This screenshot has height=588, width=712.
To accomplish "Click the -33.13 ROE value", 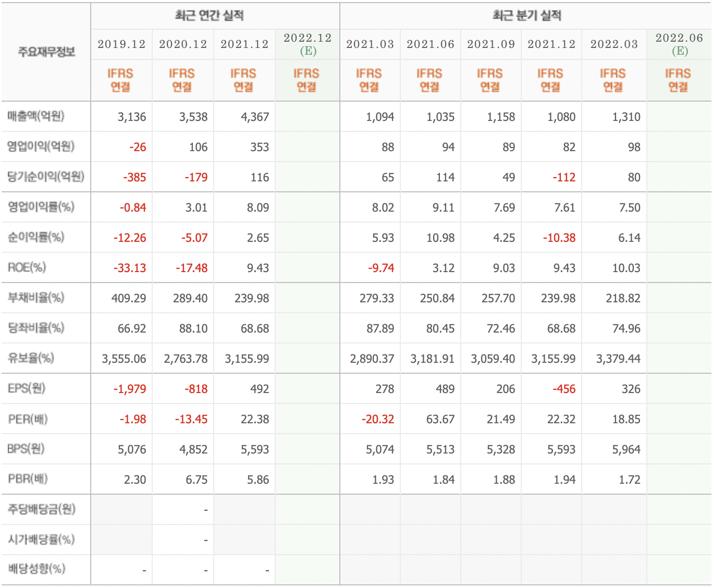I will [130, 268].
